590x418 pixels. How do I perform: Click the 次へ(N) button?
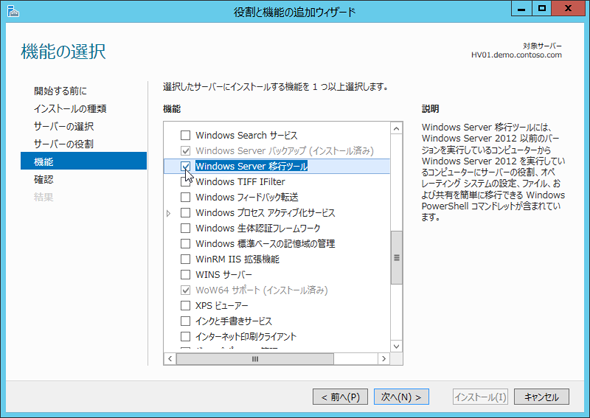click(x=401, y=397)
